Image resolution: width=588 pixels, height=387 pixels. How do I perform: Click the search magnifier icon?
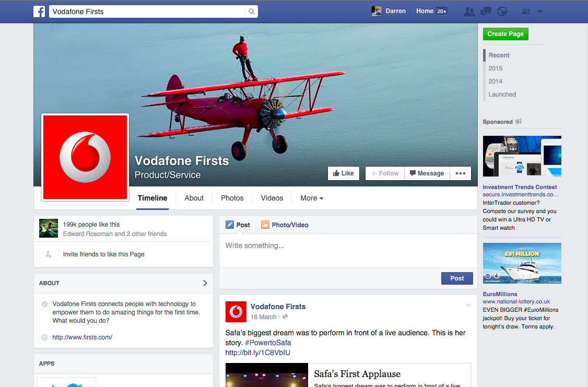pyautogui.click(x=252, y=11)
